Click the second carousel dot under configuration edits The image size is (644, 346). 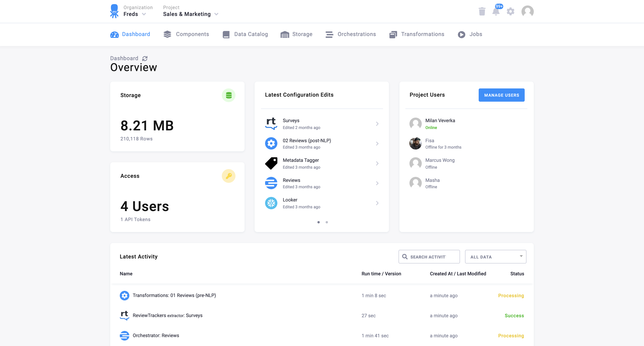(327, 222)
